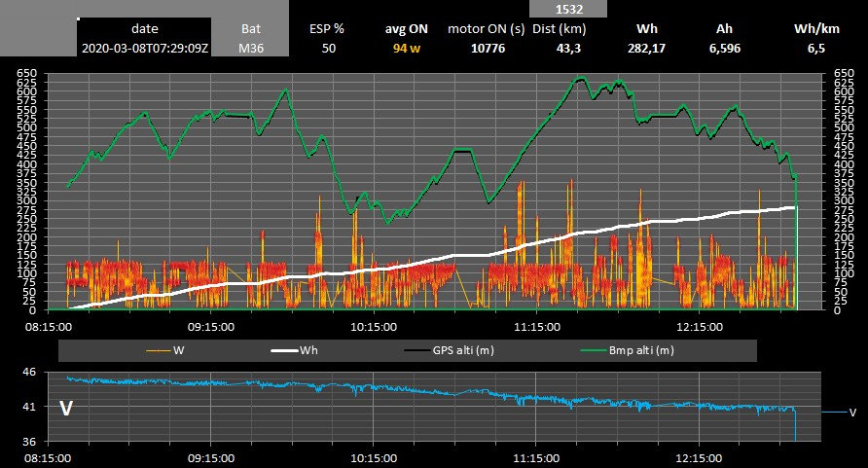This screenshot has width=868, height=468.
Task: Click the motor-on value 10776
Action: tap(488, 48)
